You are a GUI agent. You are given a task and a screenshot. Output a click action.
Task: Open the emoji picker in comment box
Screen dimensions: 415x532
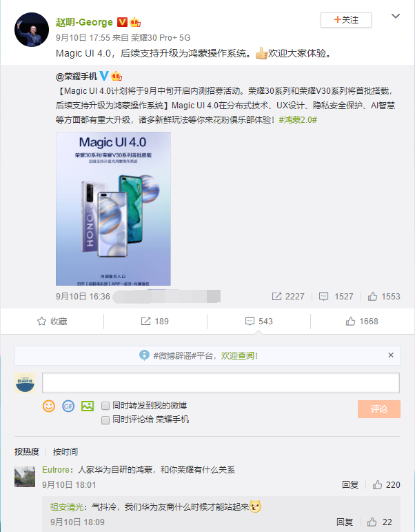(49, 406)
